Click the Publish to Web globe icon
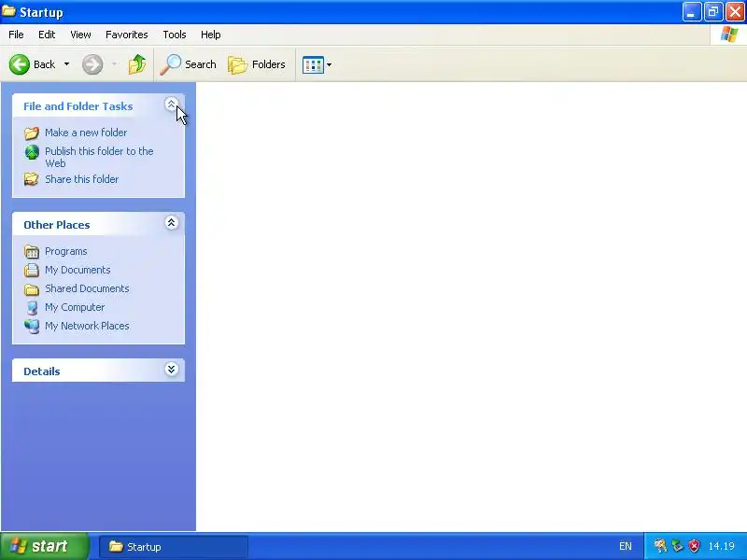The image size is (747, 560). (x=32, y=152)
